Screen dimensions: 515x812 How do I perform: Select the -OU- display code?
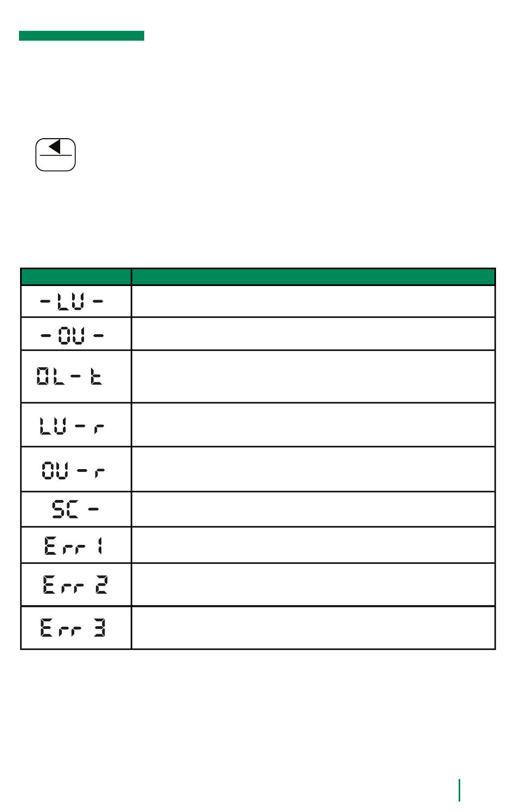72,335
